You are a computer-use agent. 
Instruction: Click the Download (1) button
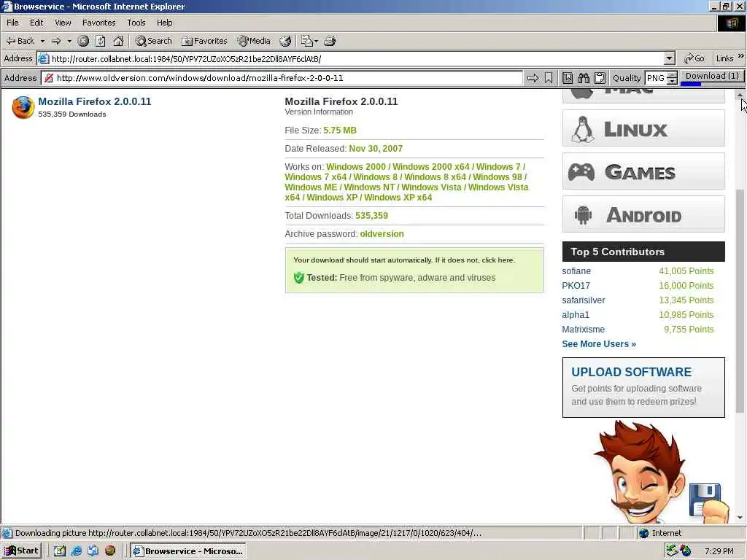click(x=712, y=76)
